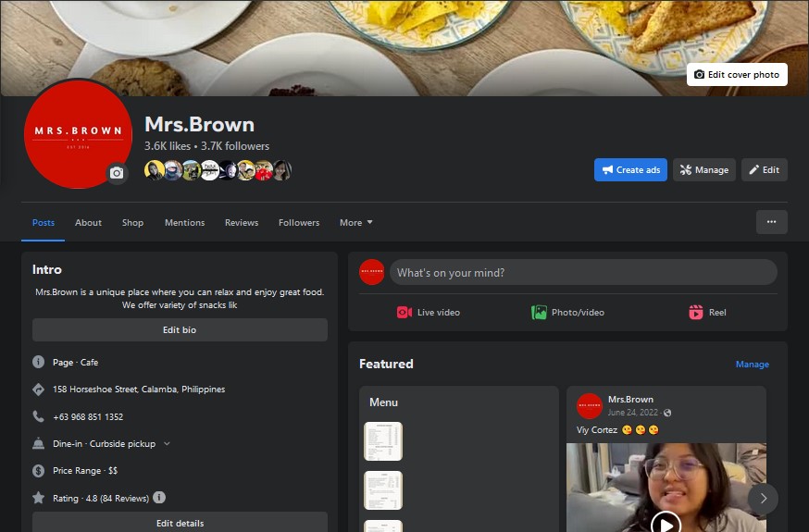
Task: Click the 3.7K followers text
Action: point(235,146)
